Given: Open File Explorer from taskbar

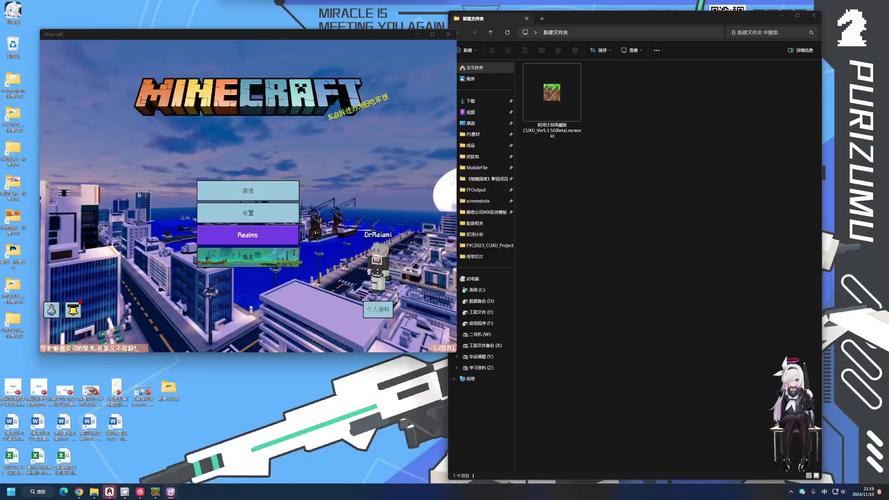Looking at the screenshot, I should [x=94, y=491].
